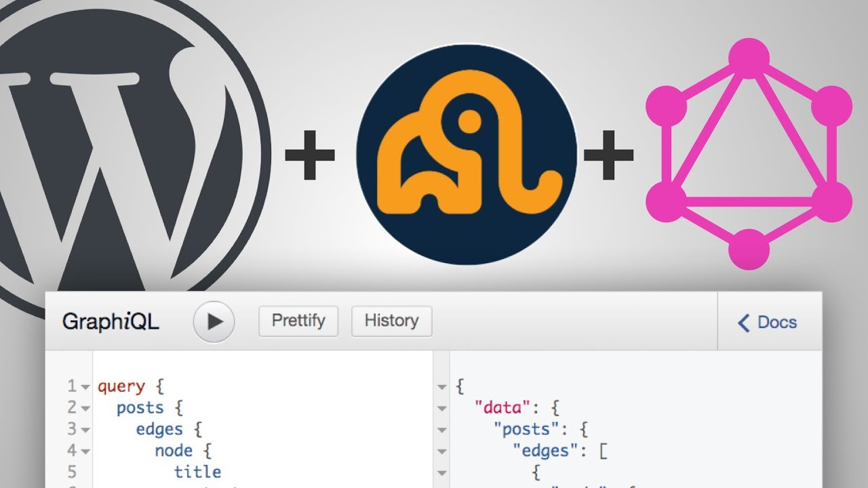The image size is (868, 488).
Task: Collapse the query block at line 1
Action: point(85,387)
